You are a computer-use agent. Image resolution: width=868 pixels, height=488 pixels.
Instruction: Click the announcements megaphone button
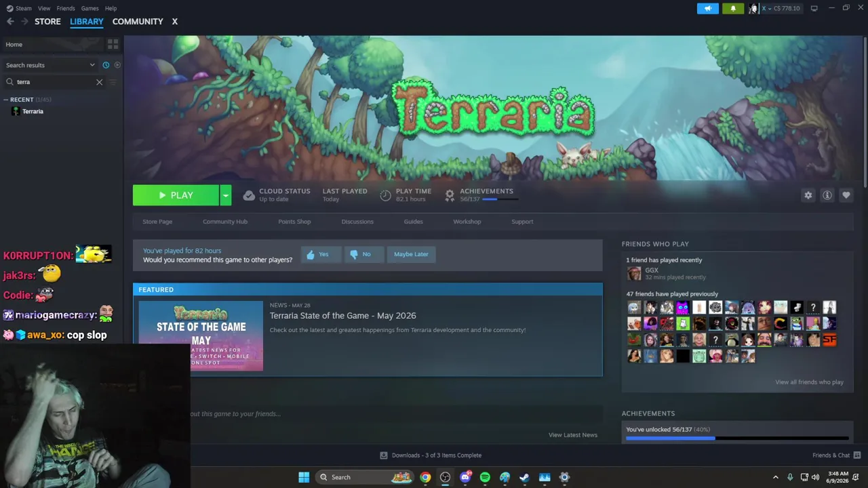point(708,8)
